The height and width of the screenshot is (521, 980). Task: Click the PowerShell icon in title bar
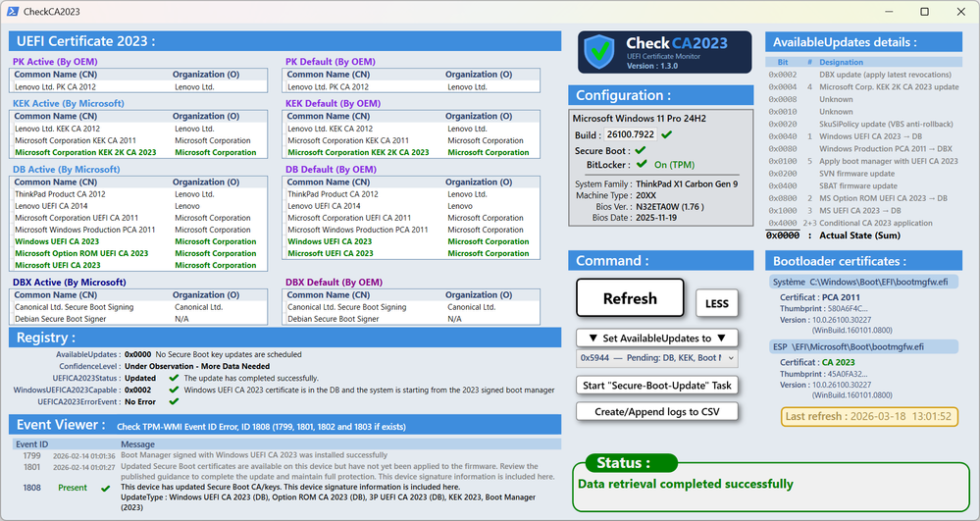[x=13, y=12]
